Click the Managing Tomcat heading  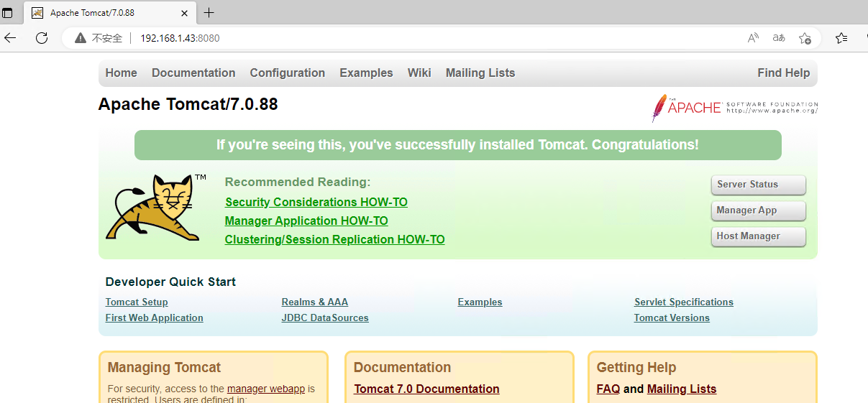pyautogui.click(x=164, y=368)
